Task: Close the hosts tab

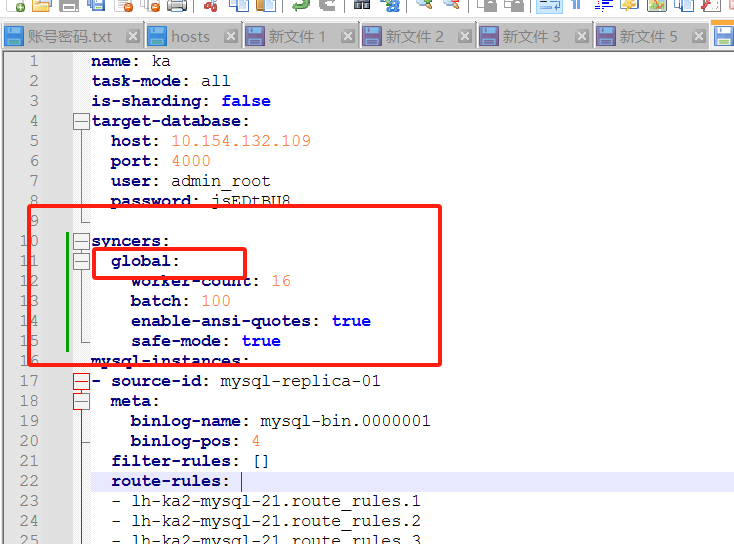Action: click(x=231, y=36)
